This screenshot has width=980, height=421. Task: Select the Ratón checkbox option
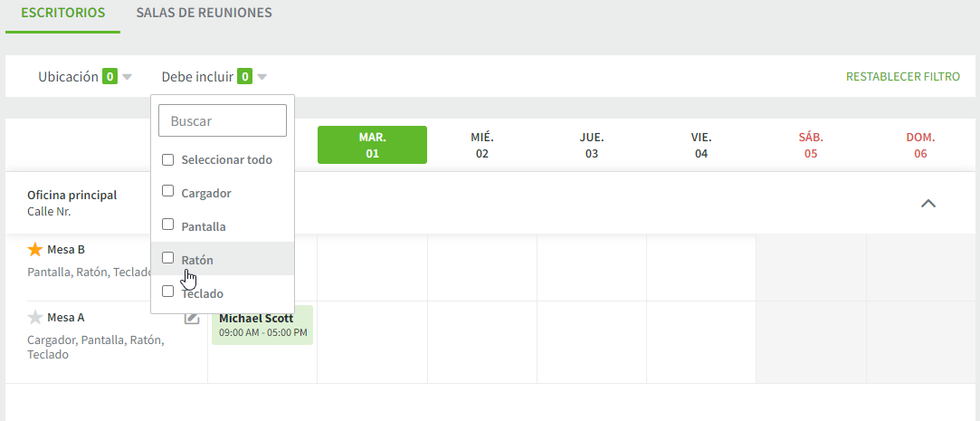coord(167,258)
